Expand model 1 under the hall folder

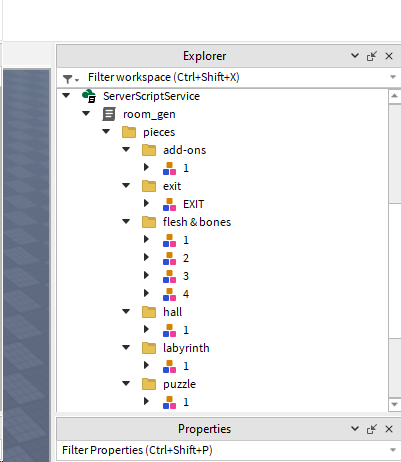tap(146, 329)
